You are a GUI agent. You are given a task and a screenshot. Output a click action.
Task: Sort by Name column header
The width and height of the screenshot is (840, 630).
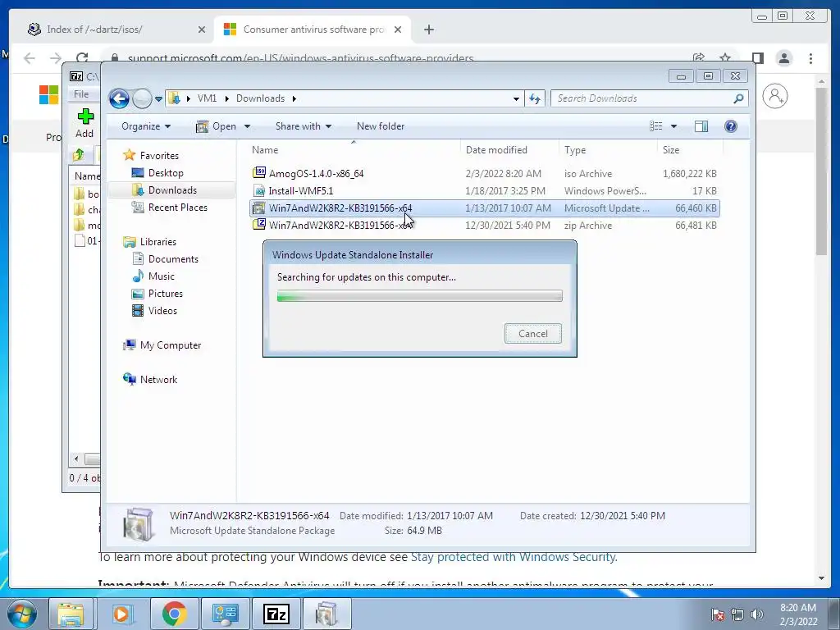click(x=354, y=150)
